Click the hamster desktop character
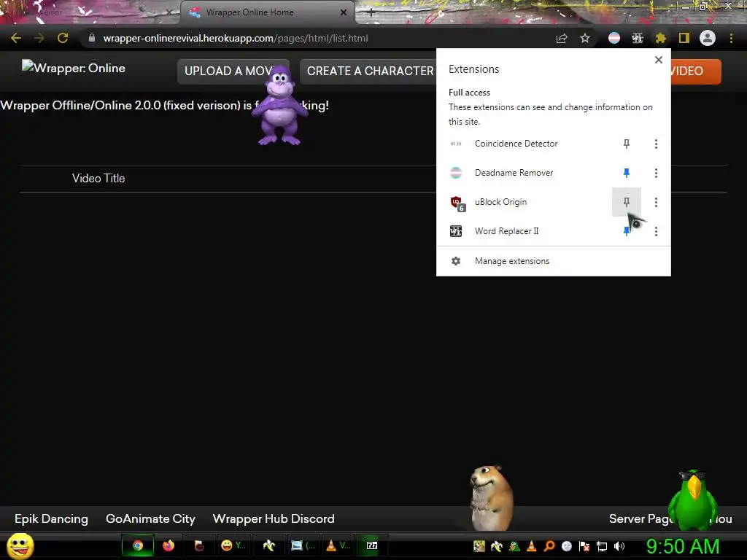Screen dimensions: 747x560 pyautogui.click(x=491, y=497)
